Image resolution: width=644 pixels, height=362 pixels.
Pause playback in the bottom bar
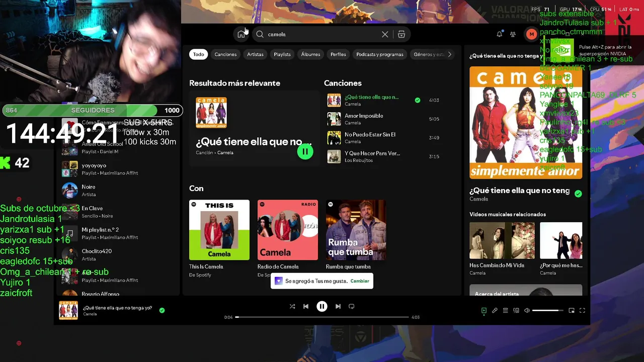click(322, 306)
